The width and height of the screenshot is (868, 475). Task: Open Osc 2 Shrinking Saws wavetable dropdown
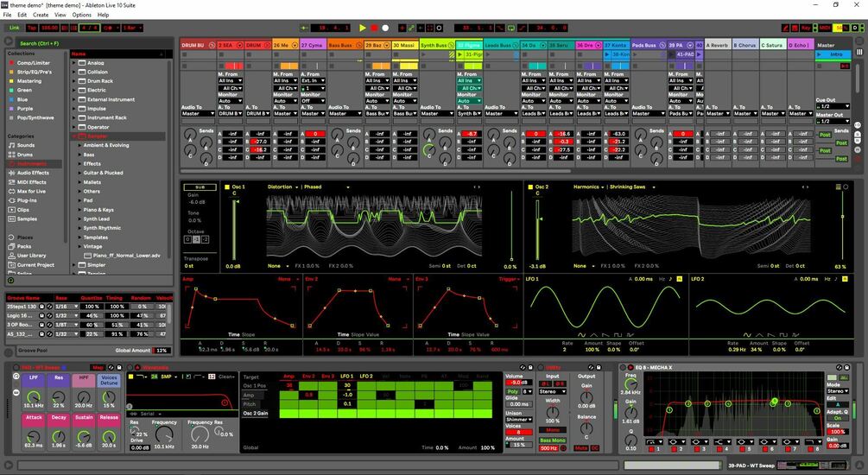coord(631,187)
